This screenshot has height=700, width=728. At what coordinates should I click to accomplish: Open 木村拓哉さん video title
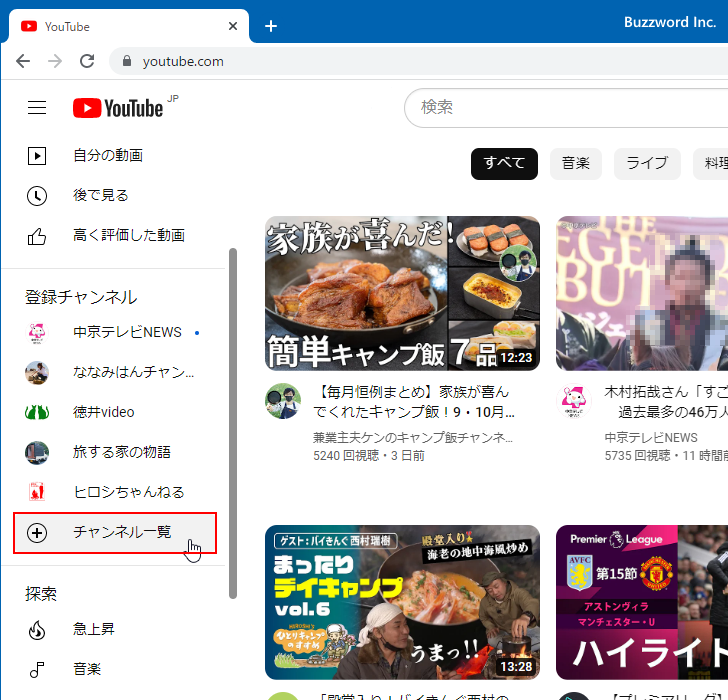666,402
